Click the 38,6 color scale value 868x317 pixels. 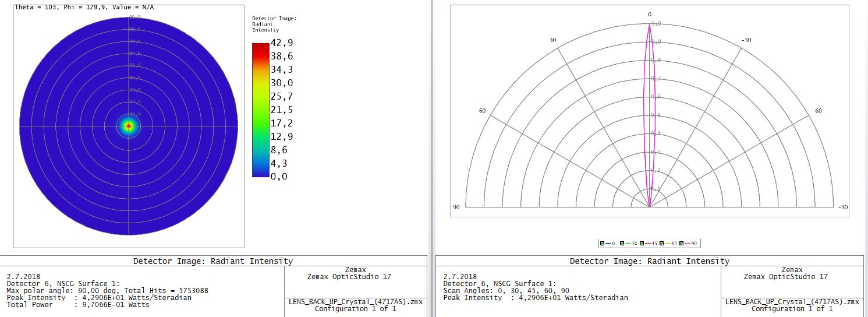pos(281,57)
